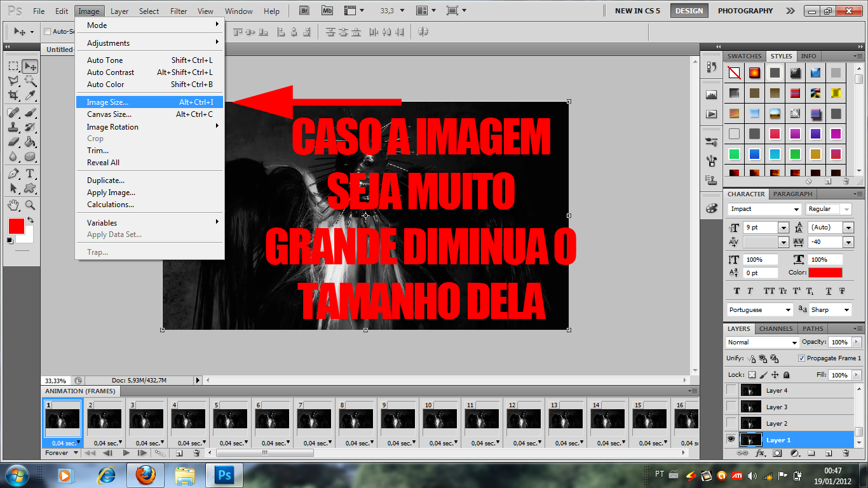Select the Blur tool
The height and width of the screenshot is (488, 868).
(x=13, y=156)
